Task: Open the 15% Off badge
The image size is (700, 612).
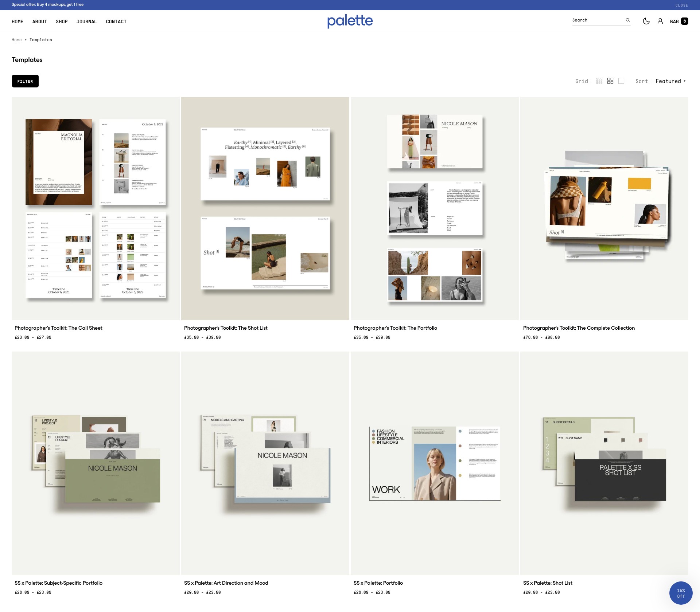Action: click(x=681, y=593)
